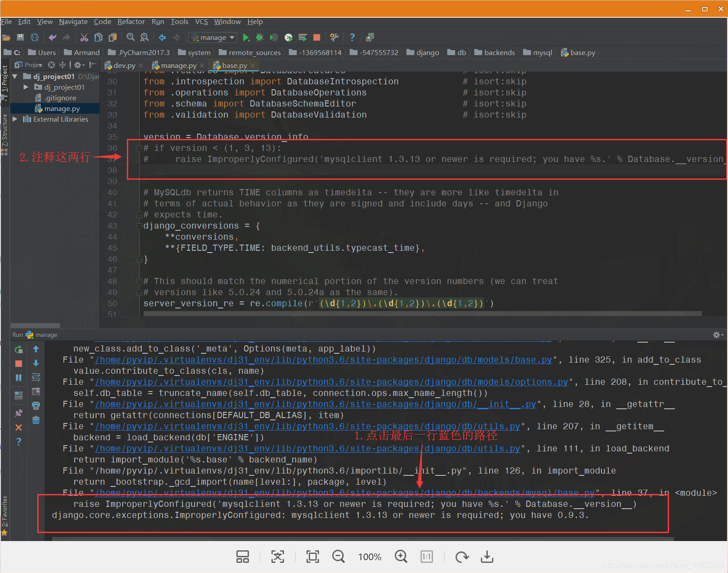Open the Navigate menu
The image size is (728, 573).
[x=73, y=21]
